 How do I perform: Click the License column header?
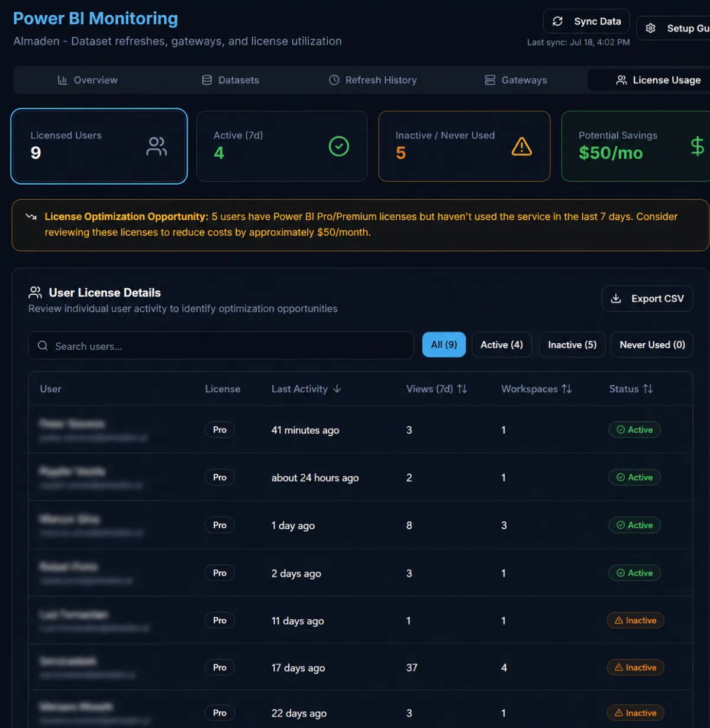pos(222,389)
